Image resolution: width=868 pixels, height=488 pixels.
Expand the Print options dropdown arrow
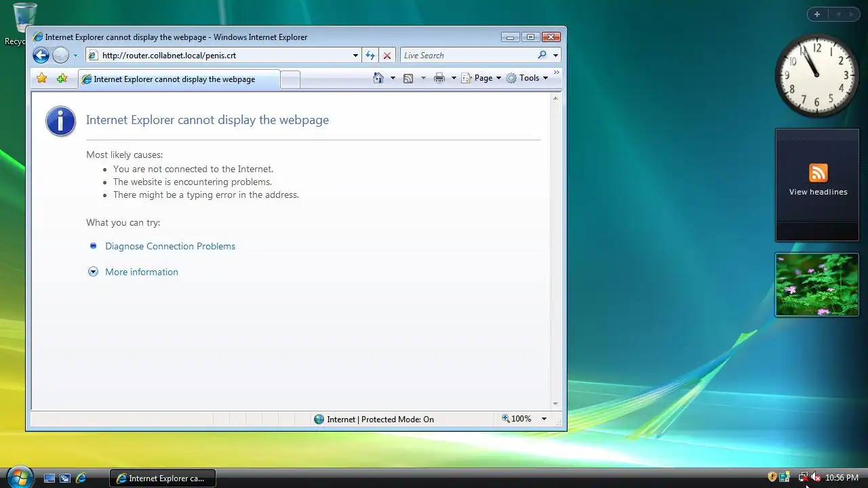click(x=454, y=78)
